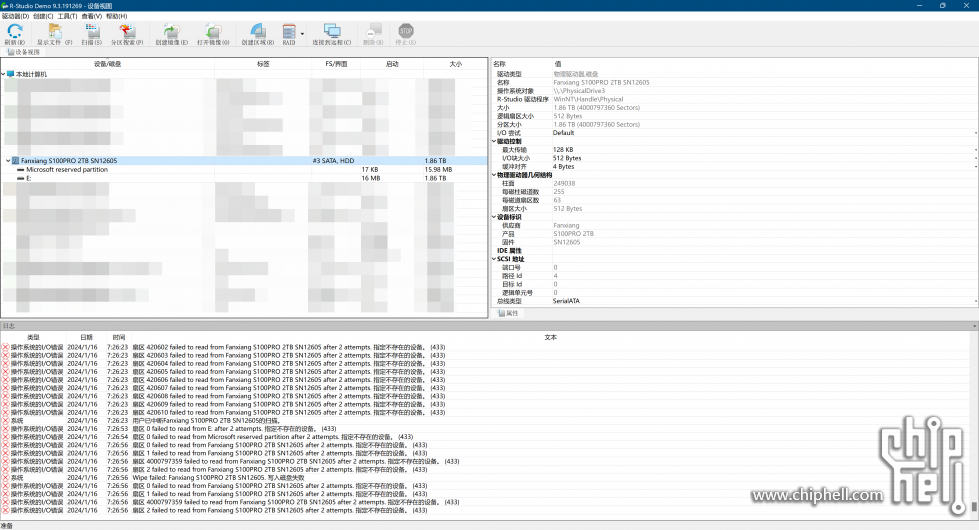Click the STOP 停止 toolbar icon
Screen dimensions: 979x530
click(x=406, y=31)
